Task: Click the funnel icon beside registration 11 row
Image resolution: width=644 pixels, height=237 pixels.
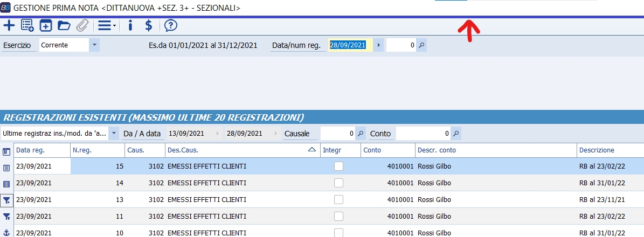Action: [6, 217]
